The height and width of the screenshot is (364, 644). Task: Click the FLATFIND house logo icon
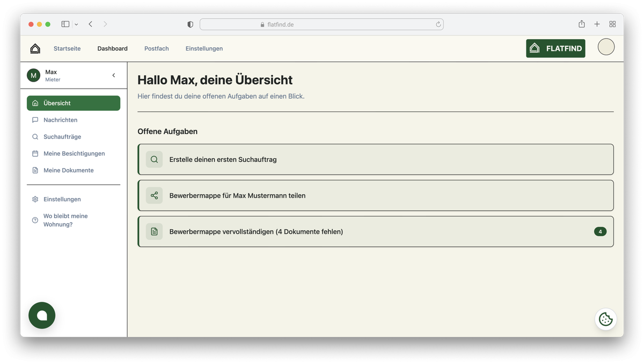tap(535, 48)
